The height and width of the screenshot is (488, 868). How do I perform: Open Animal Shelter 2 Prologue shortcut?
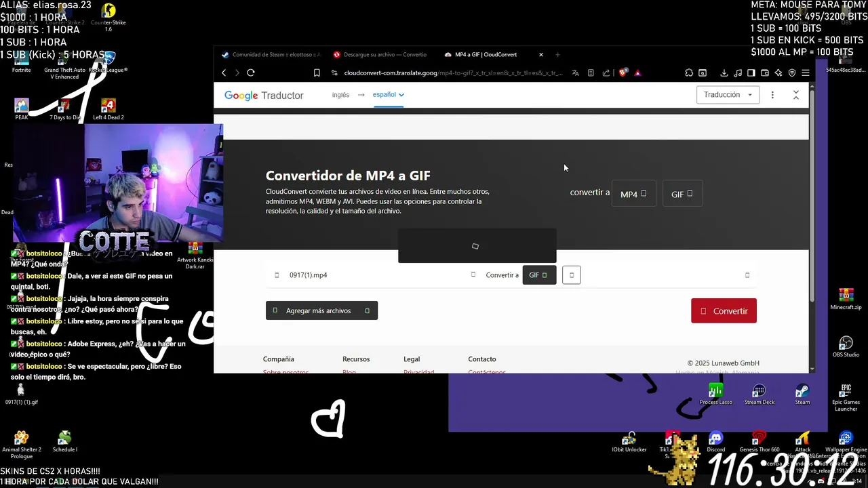coord(22,445)
